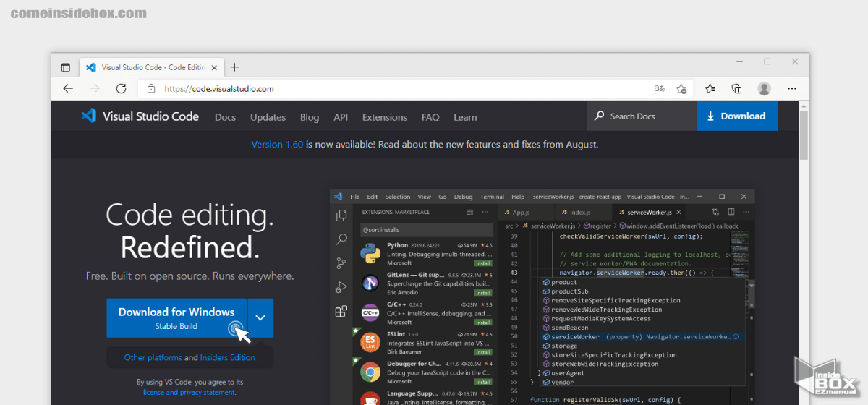Open the Favorites list icon
The height and width of the screenshot is (405, 868).
coord(710,88)
